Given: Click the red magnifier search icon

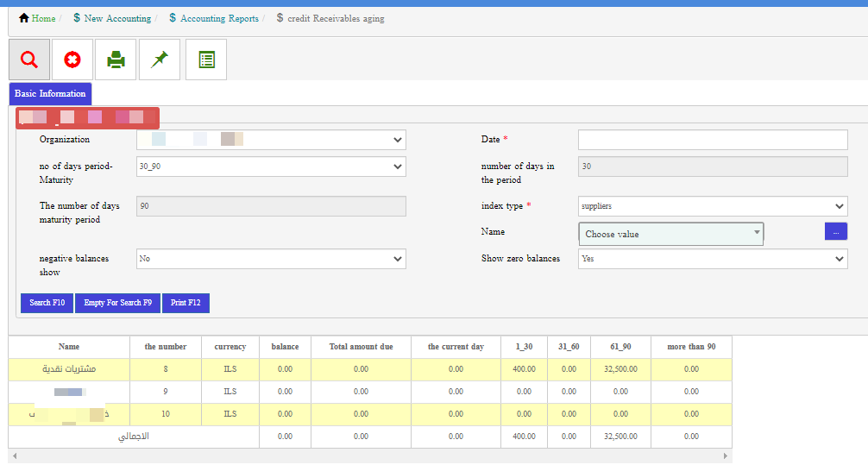Looking at the screenshot, I should click(x=29, y=60).
